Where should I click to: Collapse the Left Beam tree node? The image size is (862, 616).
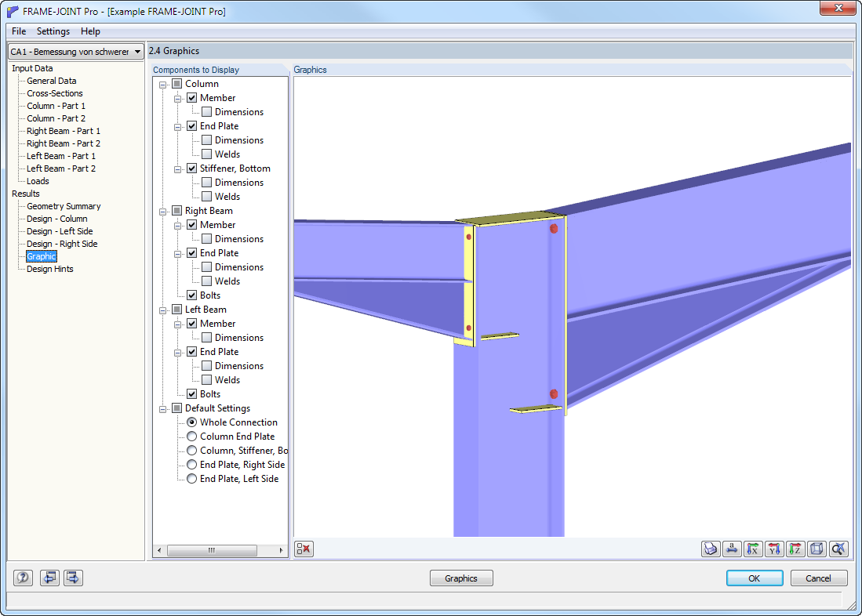point(162,310)
